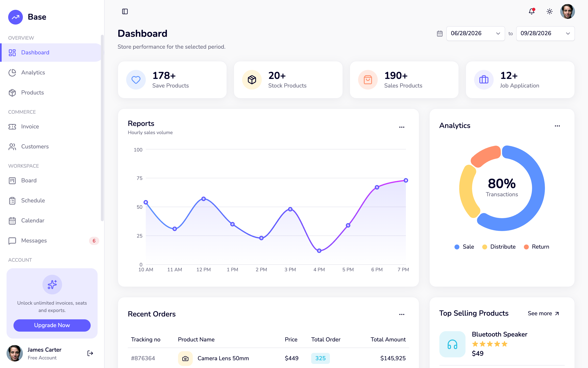Image resolution: width=588 pixels, height=368 pixels.
Task: Click the Schedule clipboard icon
Action: tap(12, 201)
